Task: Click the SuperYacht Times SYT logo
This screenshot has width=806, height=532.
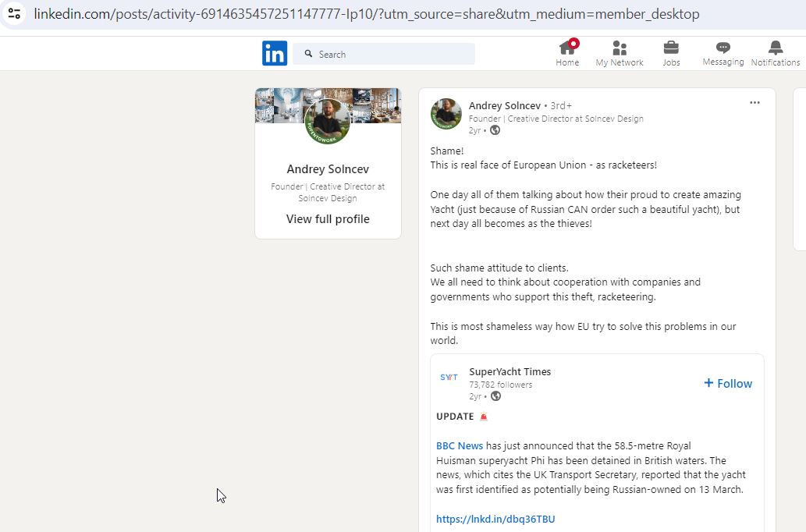Action: click(x=449, y=378)
